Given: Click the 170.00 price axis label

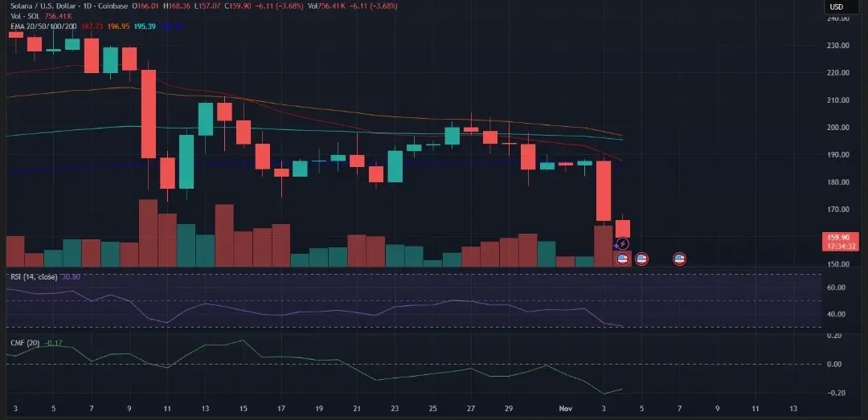Looking at the screenshot, I should tap(837, 209).
